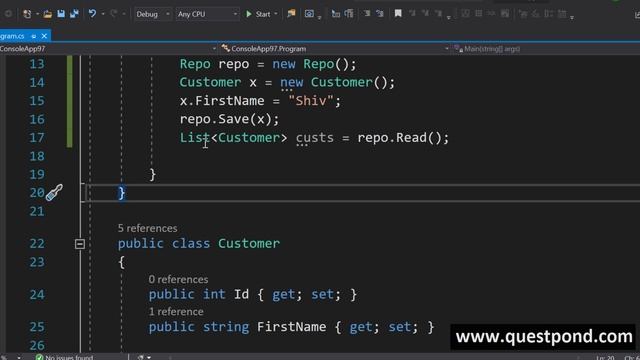Click the Save All icon
Image resolution: width=640 pixels, height=360 pixels.
click(x=74, y=14)
